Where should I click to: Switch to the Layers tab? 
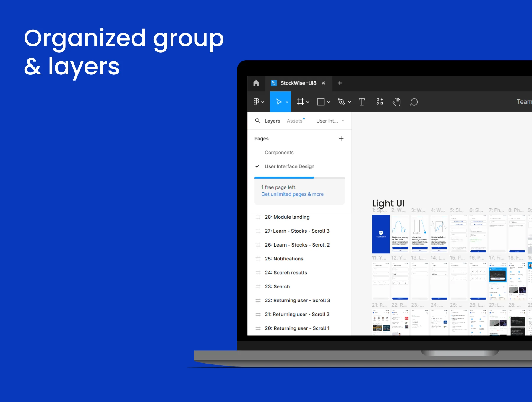[272, 121]
